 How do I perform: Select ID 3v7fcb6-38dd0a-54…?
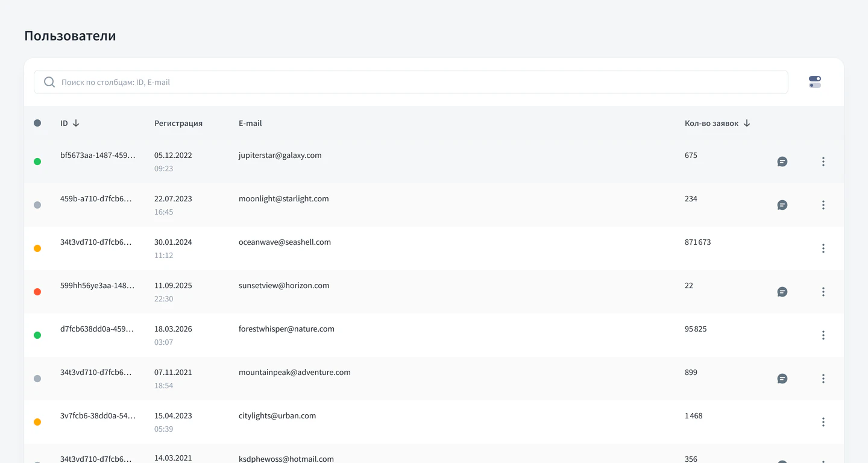click(x=98, y=415)
